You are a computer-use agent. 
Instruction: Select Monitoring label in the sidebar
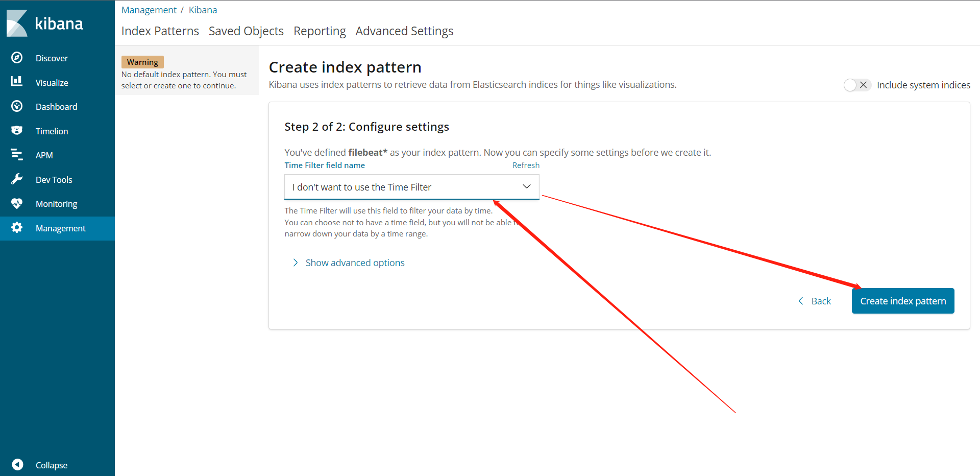[x=56, y=204]
